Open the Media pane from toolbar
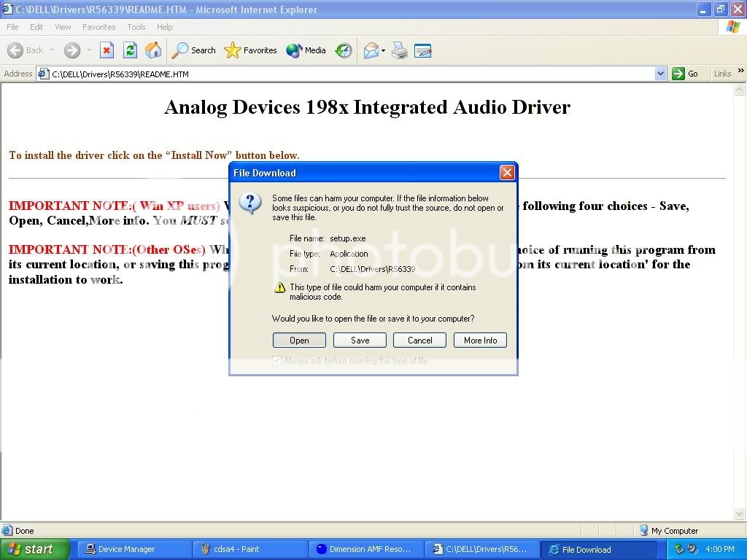747x560 pixels. [306, 50]
